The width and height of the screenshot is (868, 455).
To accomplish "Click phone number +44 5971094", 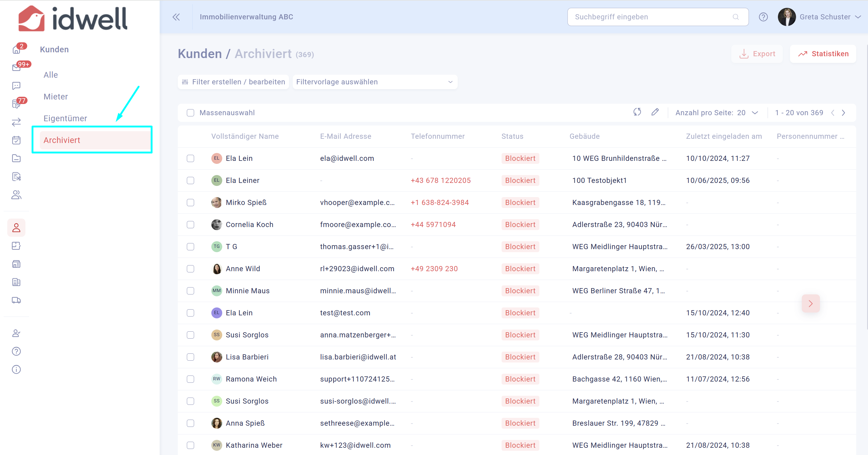I will point(433,225).
